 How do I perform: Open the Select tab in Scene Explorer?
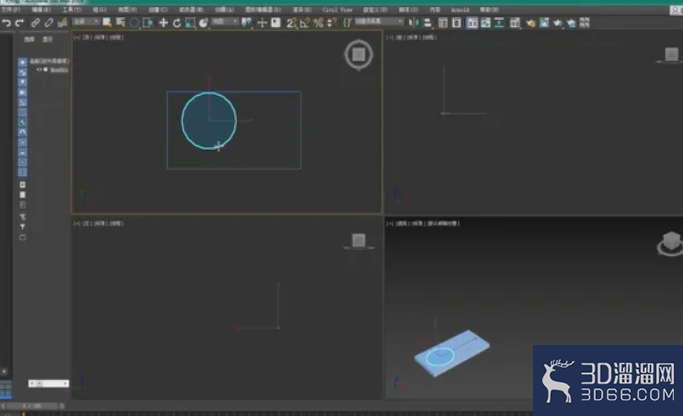(x=29, y=39)
